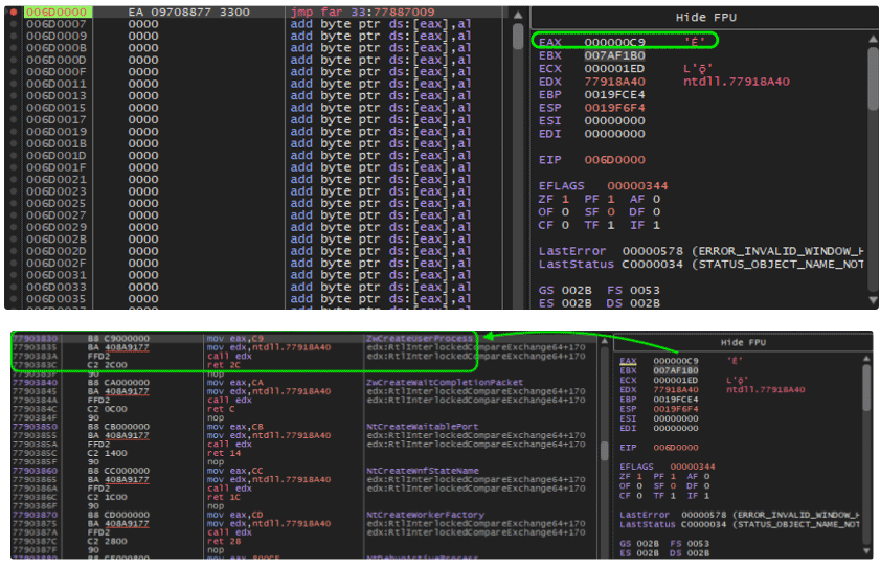Click EFLAGS value 00000344 in upper registers
The width and height of the screenshot is (880, 568).
tap(638, 186)
